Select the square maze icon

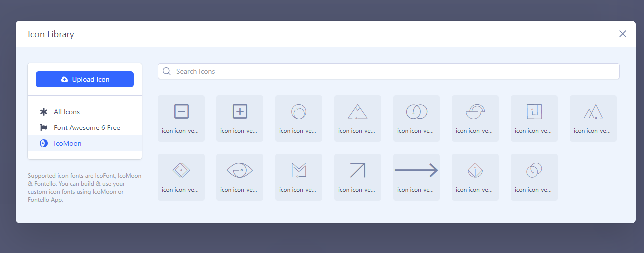click(x=534, y=118)
